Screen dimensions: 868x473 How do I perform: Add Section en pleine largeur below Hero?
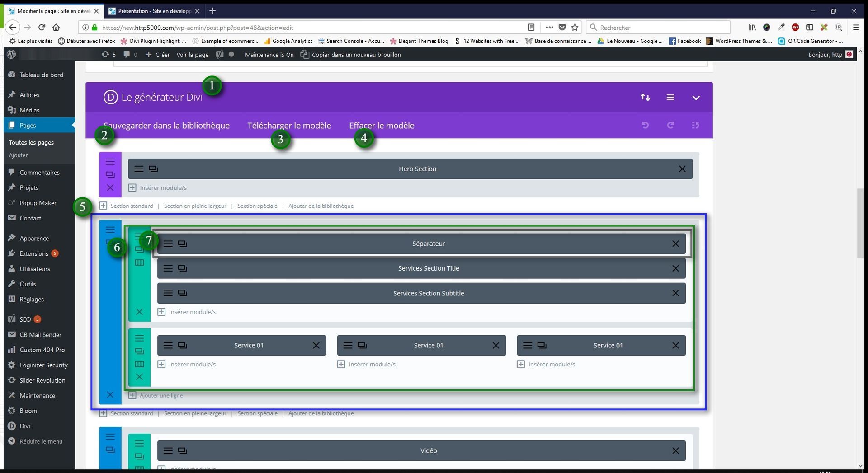coord(195,206)
